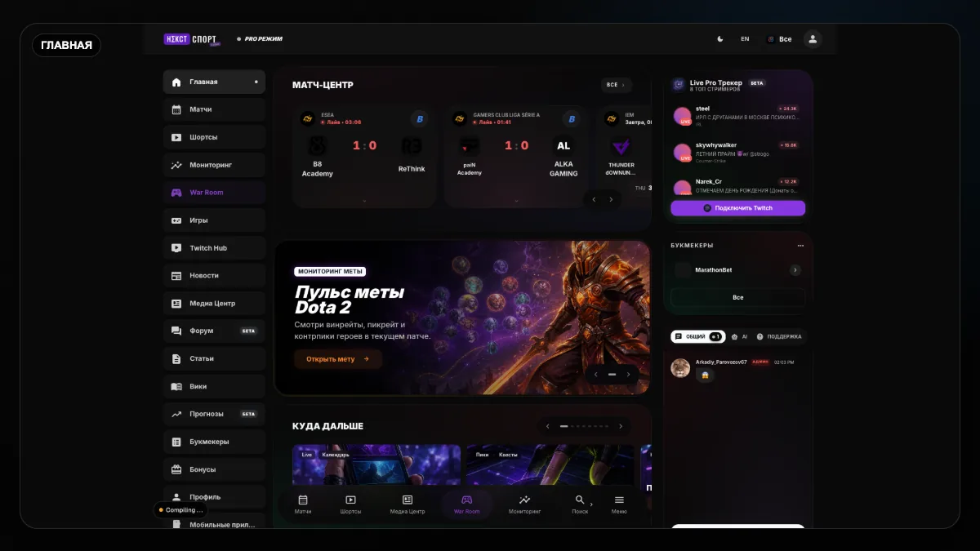Expand the B8 Academy vs ReThink match card
Image resolution: width=980 pixels, height=551 pixels.
tap(364, 200)
